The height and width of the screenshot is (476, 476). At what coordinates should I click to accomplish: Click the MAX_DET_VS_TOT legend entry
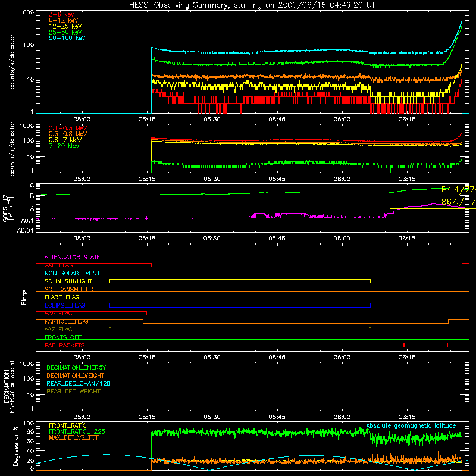(x=74, y=437)
